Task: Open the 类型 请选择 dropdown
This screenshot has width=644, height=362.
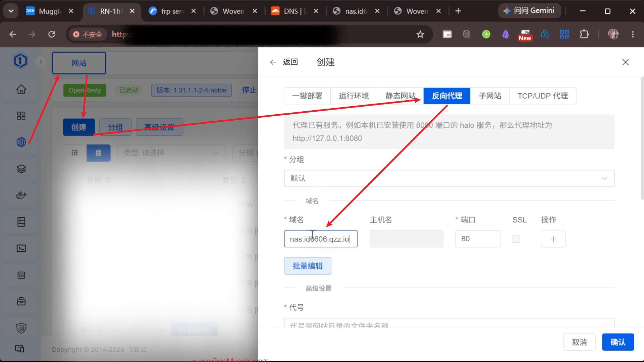Action: pos(171,153)
